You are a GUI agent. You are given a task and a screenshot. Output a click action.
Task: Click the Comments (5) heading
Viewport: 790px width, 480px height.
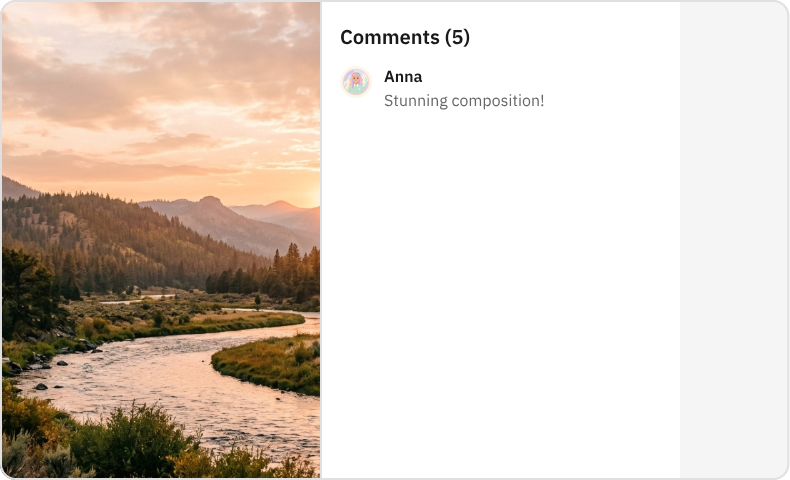click(x=405, y=38)
